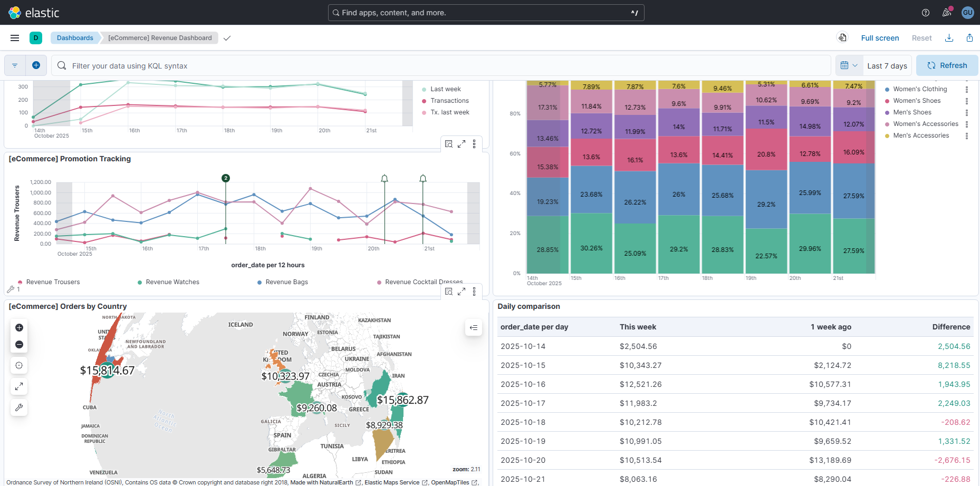The height and width of the screenshot is (486, 980).
Task: Click the download icon in the top toolbar
Action: tap(949, 37)
